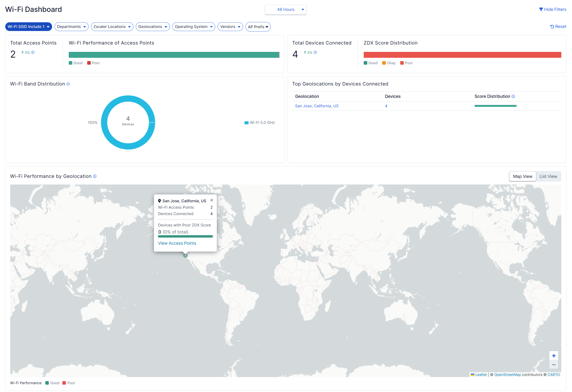This screenshot has width=572, height=392.
Task: Click San Jose row score distribution bar
Action: [x=495, y=106]
